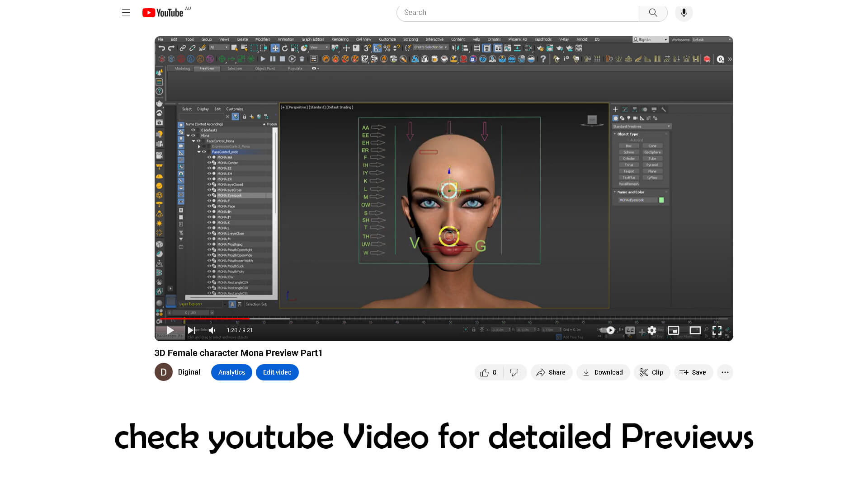Click the Analytics button
Image resolution: width=868 pixels, height=488 pixels.
[231, 372]
